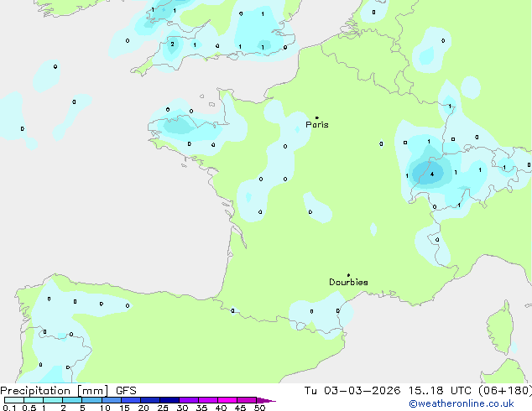
Task: Select the 35–40 mm legend swatch
Action: [x=208, y=400]
